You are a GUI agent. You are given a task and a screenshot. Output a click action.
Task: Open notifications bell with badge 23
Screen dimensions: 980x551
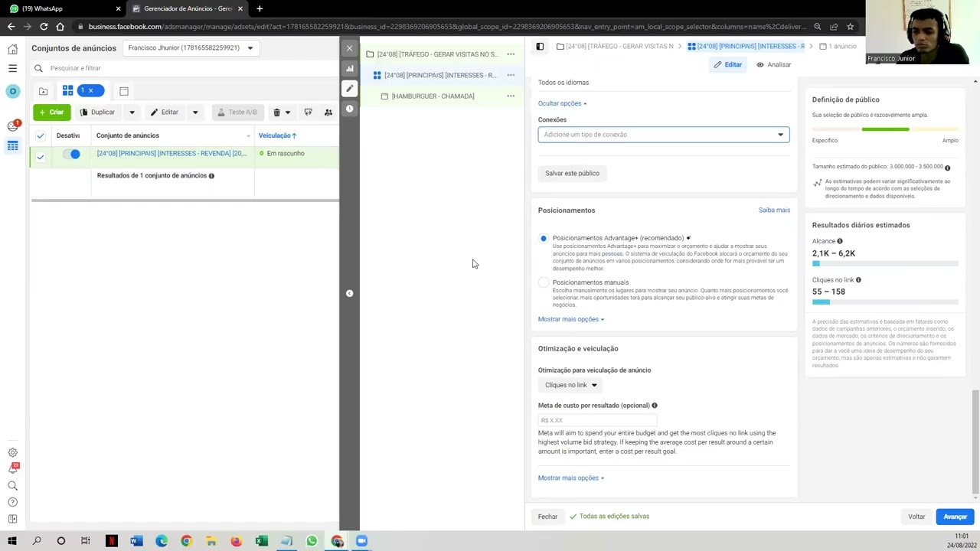(x=12, y=468)
